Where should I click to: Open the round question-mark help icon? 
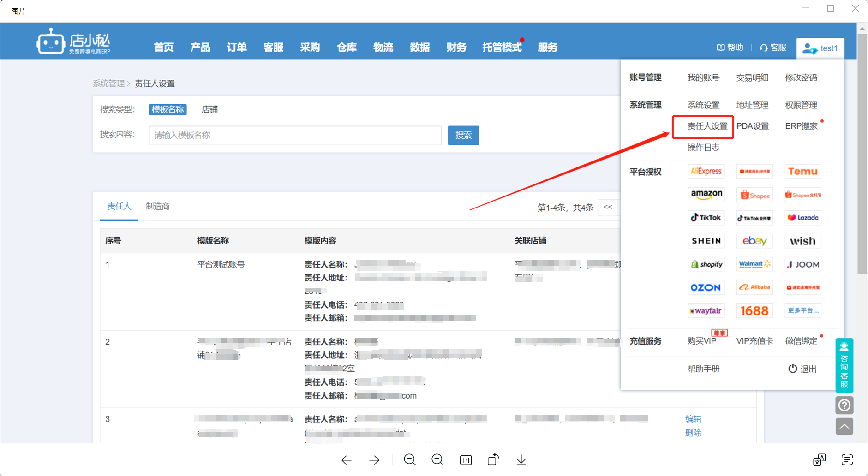(x=844, y=405)
